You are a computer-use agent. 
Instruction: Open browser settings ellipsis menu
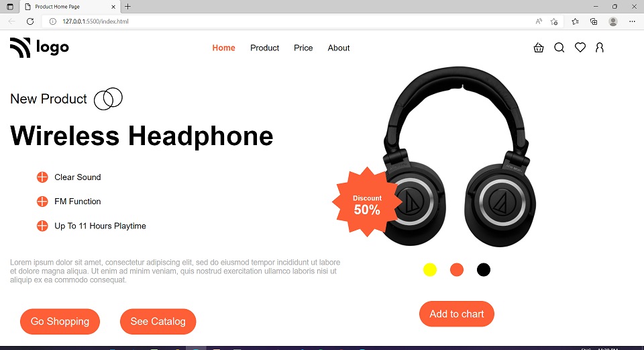632,21
